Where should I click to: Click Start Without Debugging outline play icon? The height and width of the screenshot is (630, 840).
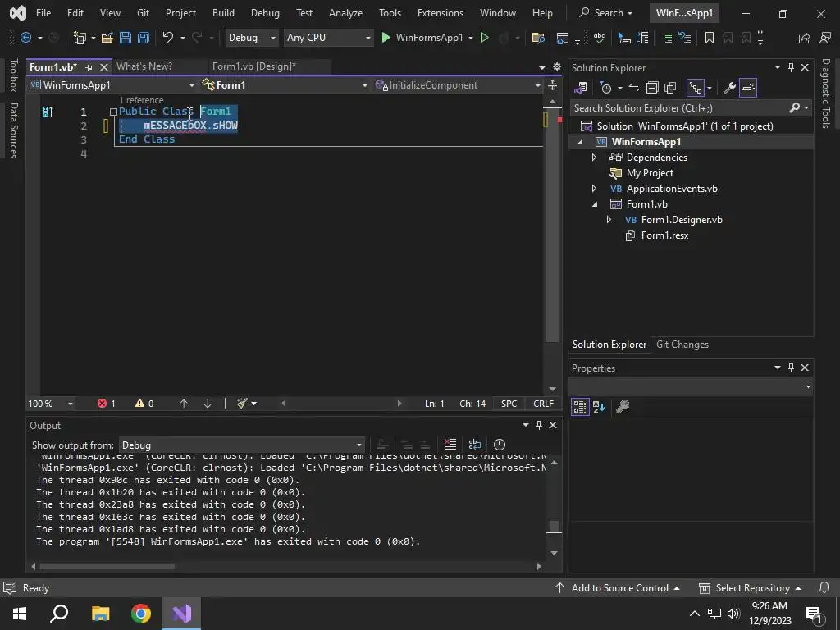click(x=484, y=38)
